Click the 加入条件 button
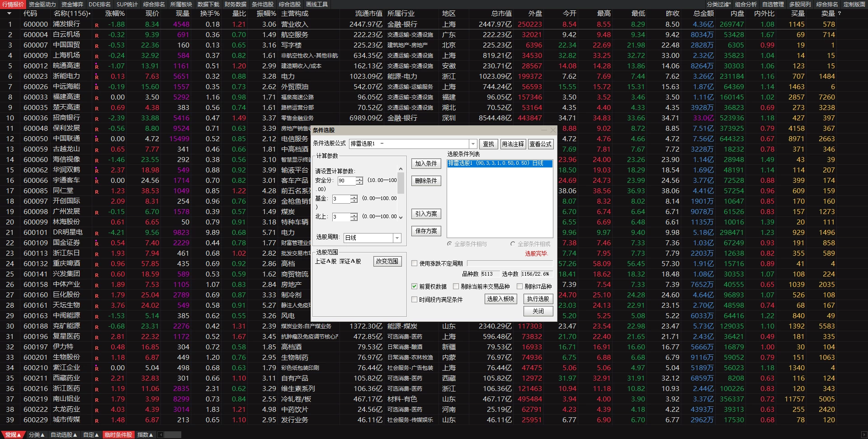Image resolution: width=868 pixels, height=439 pixels. 426,164
